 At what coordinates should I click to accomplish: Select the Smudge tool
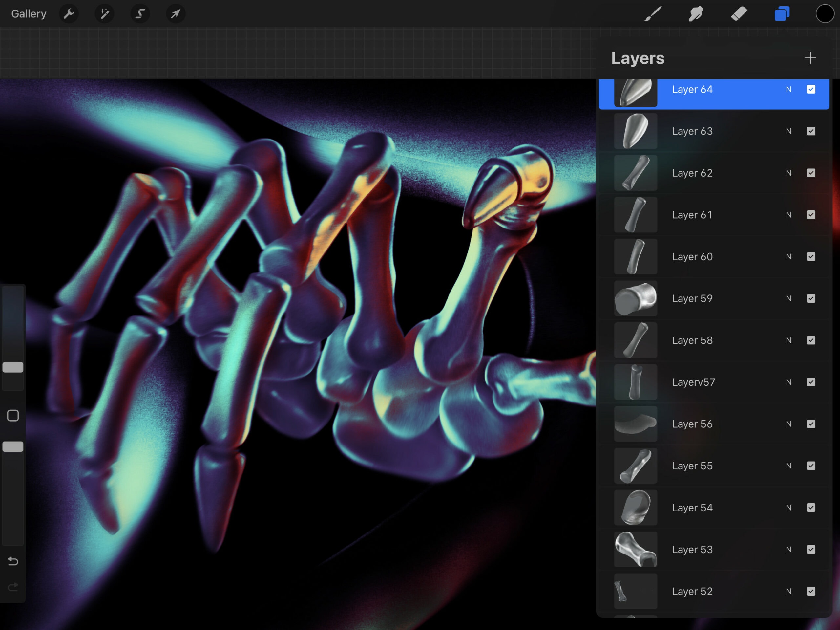[x=696, y=14]
